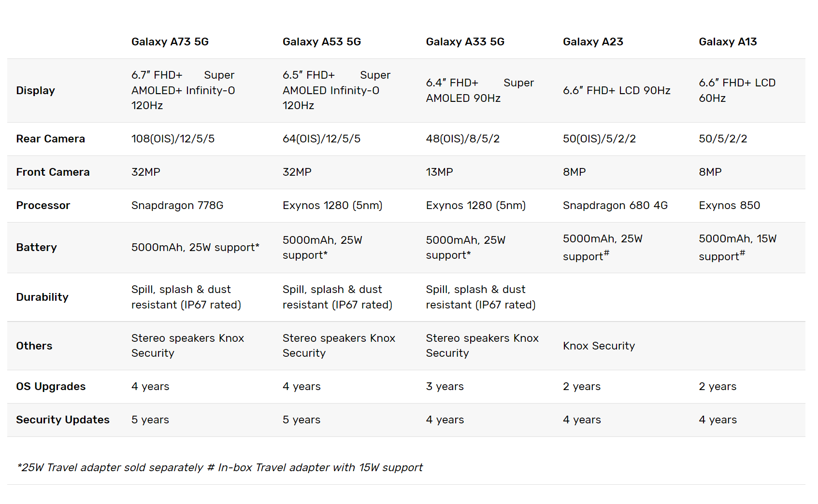Viewport: 818px width, 504px height.
Task: Select the Processor row label
Action: point(43,206)
